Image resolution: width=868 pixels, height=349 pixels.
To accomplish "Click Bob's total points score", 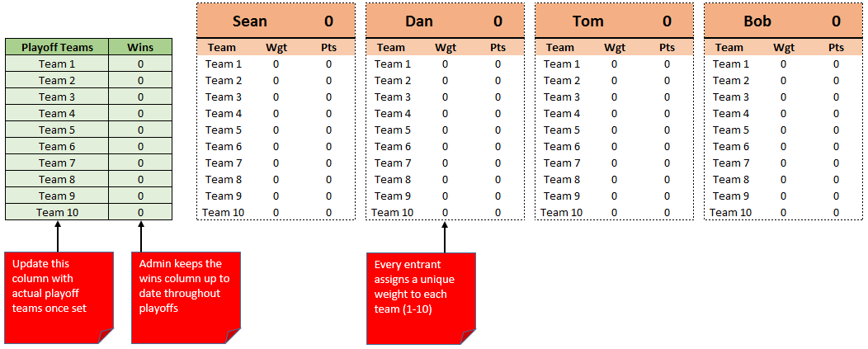I will (836, 21).
